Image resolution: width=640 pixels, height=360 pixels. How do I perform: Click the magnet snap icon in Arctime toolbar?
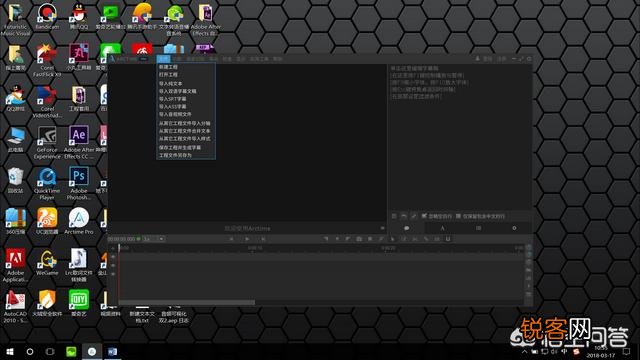[448, 239]
